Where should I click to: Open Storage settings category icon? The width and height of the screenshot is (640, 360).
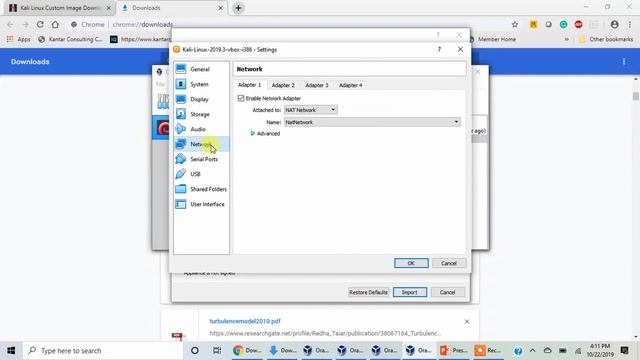click(181, 114)
